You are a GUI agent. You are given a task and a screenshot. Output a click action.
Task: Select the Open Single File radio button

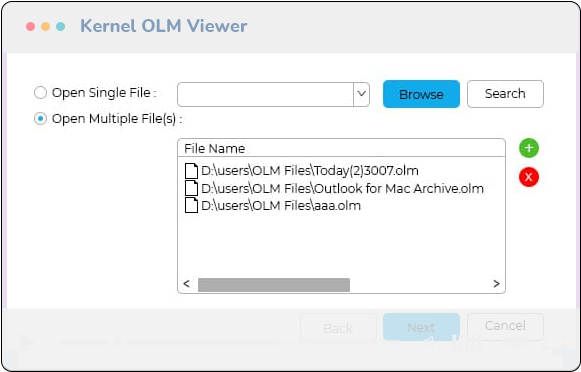pos(40,93)
